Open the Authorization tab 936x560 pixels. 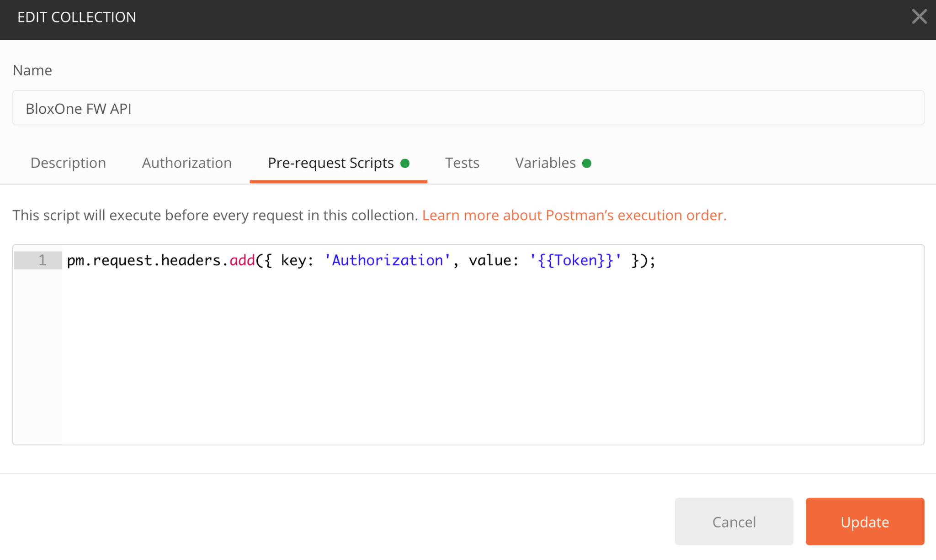(x=186, y=163)
